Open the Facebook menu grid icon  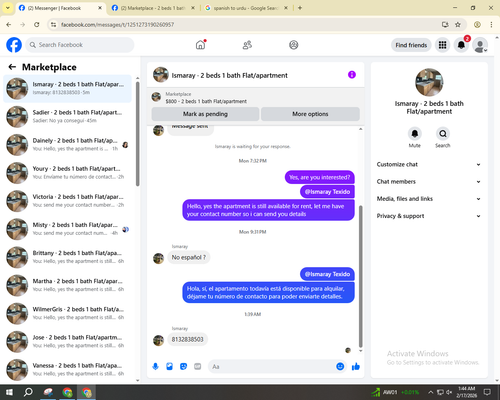click(x=442, y=45)
